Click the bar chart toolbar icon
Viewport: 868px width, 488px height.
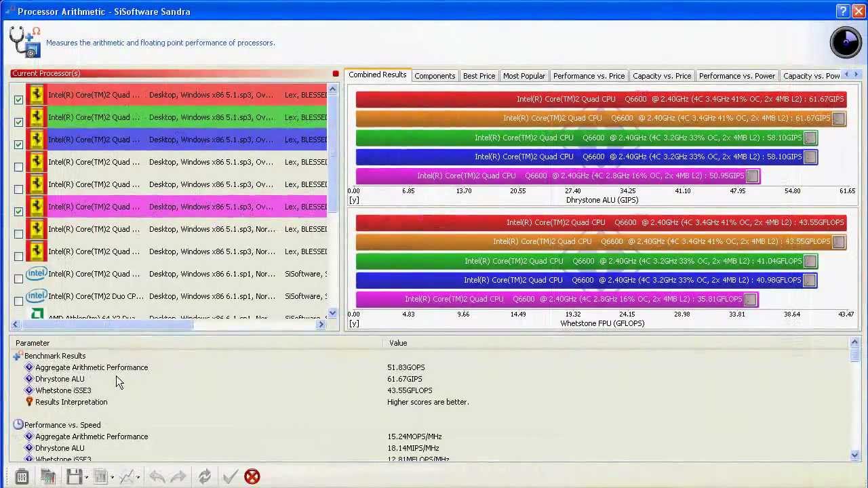click(100, 476)
